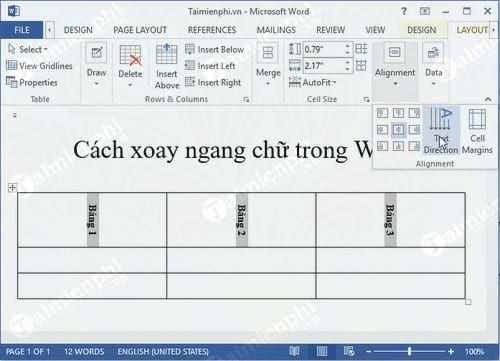Click the Merge cells icon
Viewport: 500px width, 361px height.
[268, 53]
